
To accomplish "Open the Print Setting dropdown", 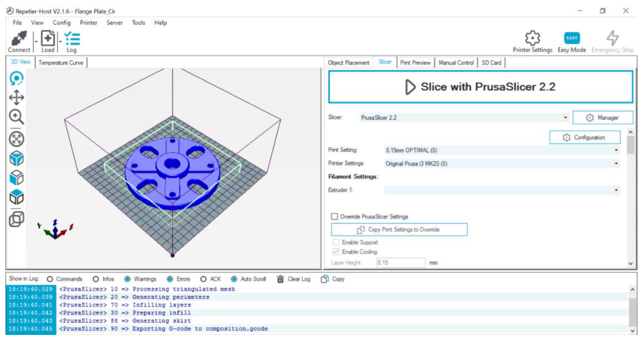I will coord(502,150).
